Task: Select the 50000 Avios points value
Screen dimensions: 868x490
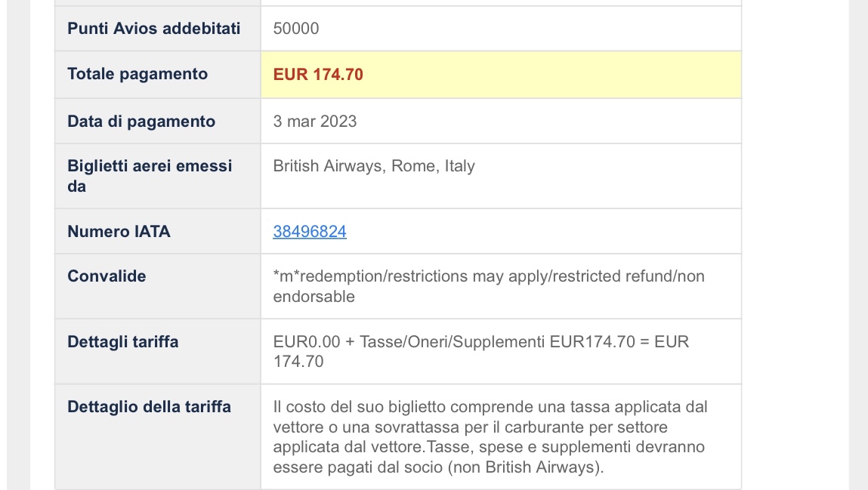Action: click(x=296, y=29)
